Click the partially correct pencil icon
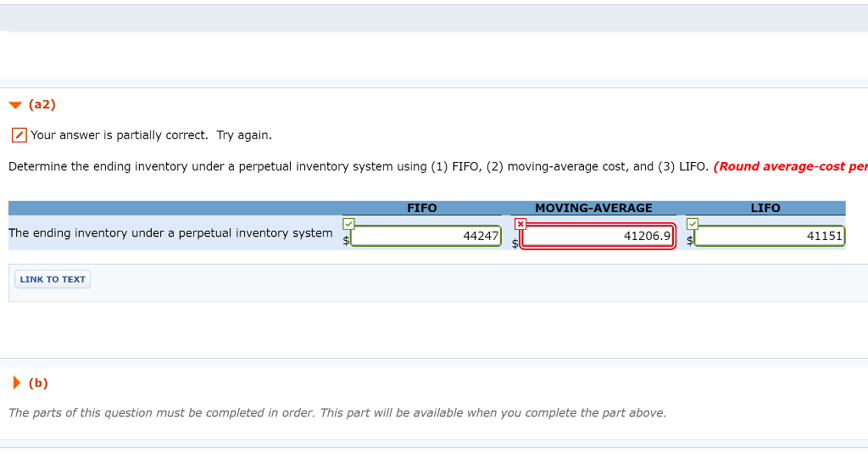This screenshot has height=475, width=868. (x=19, y=136)
